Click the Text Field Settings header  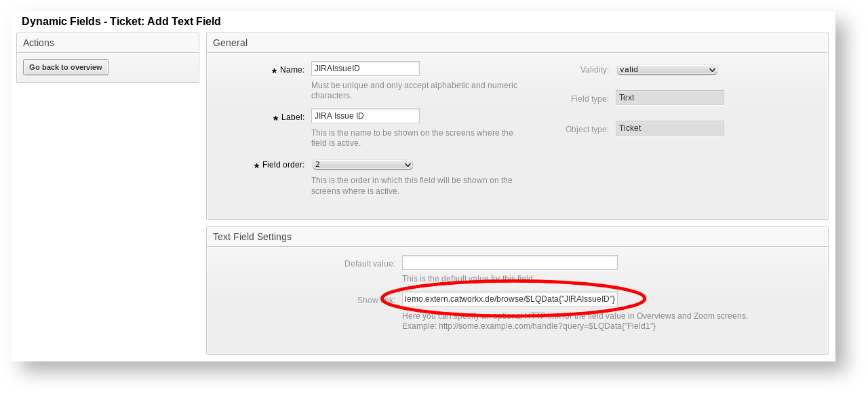pyautogui.click(x=252, y=236)
